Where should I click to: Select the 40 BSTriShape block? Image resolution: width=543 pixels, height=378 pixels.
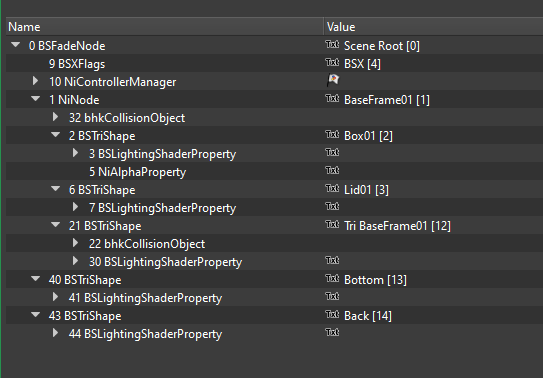[x=85, y=280]
